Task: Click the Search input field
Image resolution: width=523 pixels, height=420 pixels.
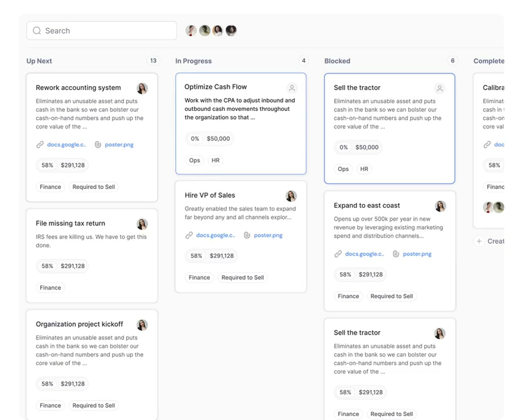Action: pyautogui.click(x=102, y=31)
